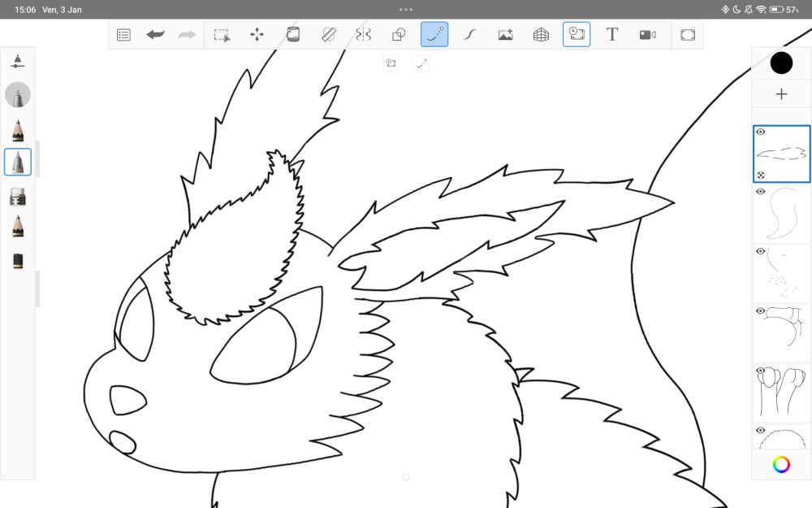Viewport: 812px width, 508px height.
Task: Open the brush library from the gray circle
Action: pyautogui.click(x=18, y=95)
